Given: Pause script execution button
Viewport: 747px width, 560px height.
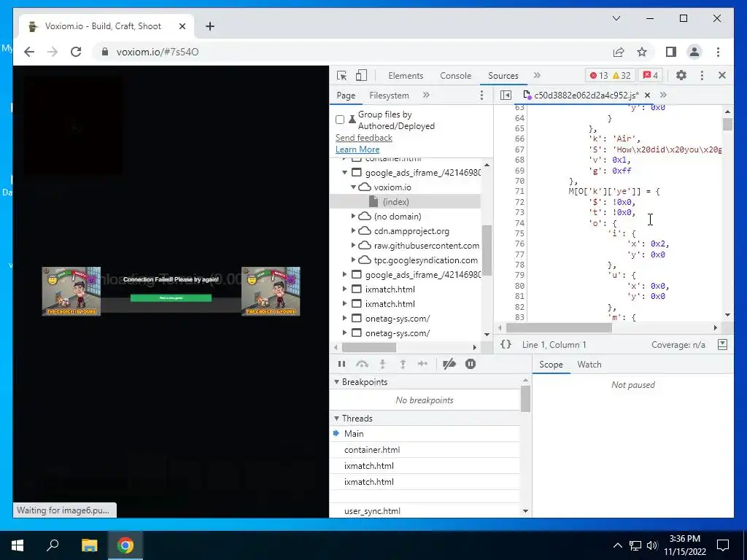Looking at the screenshot, I should (341, 364).
